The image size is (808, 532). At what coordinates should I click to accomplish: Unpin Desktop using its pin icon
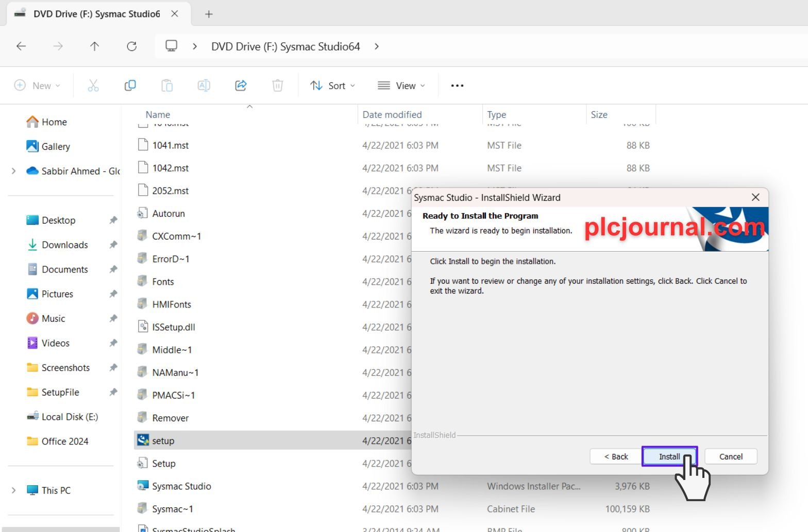[x=113, y=220]
